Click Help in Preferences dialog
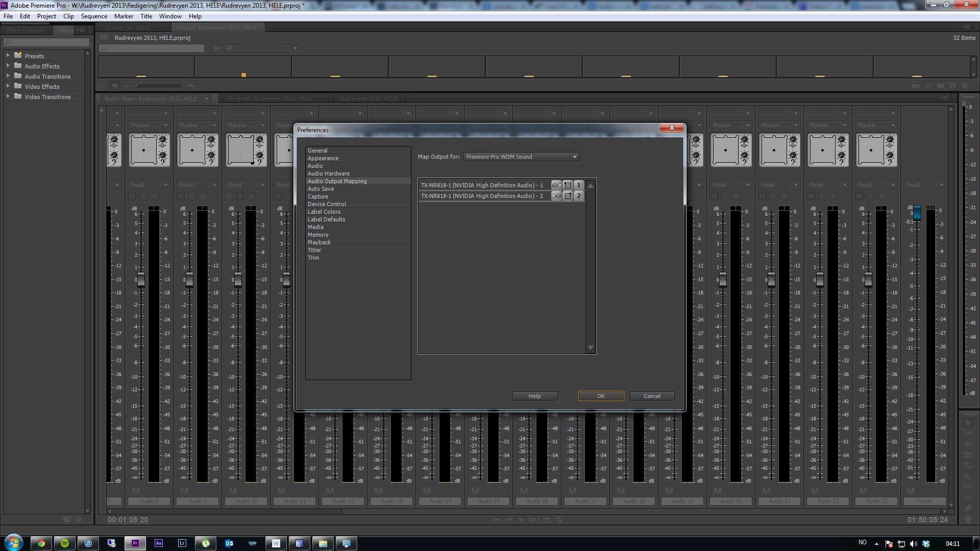Image resolution: width=980 pixels, height=551 pixels. tap(534, 396)
